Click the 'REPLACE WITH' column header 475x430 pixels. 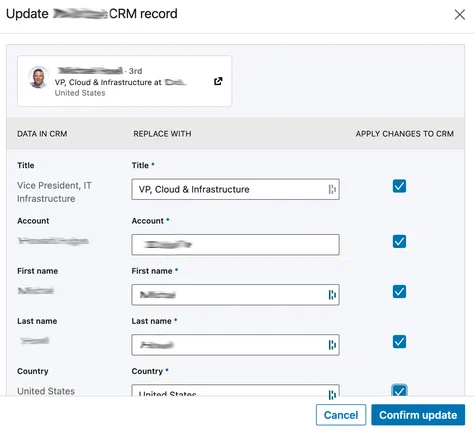[162, 134]
